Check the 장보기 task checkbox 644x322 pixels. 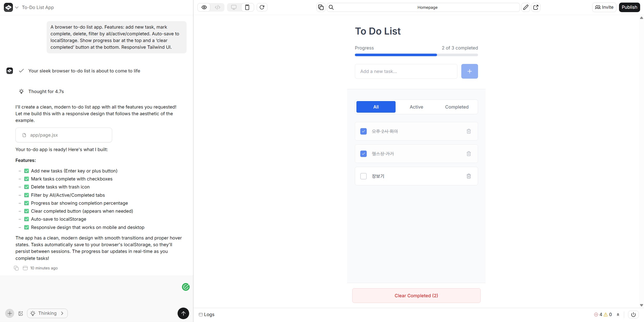tap(363, 176)
